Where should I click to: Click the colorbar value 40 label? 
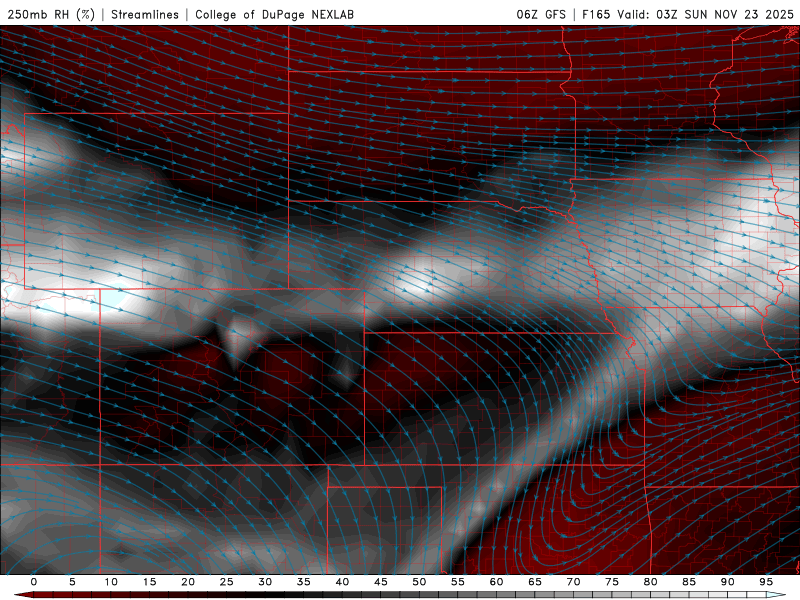coord(342,582)
